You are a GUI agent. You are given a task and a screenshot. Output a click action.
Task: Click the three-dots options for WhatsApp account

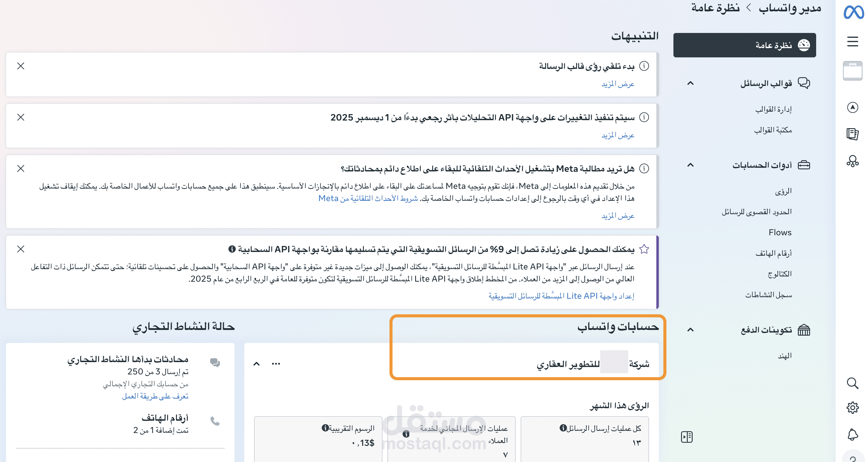276,363
